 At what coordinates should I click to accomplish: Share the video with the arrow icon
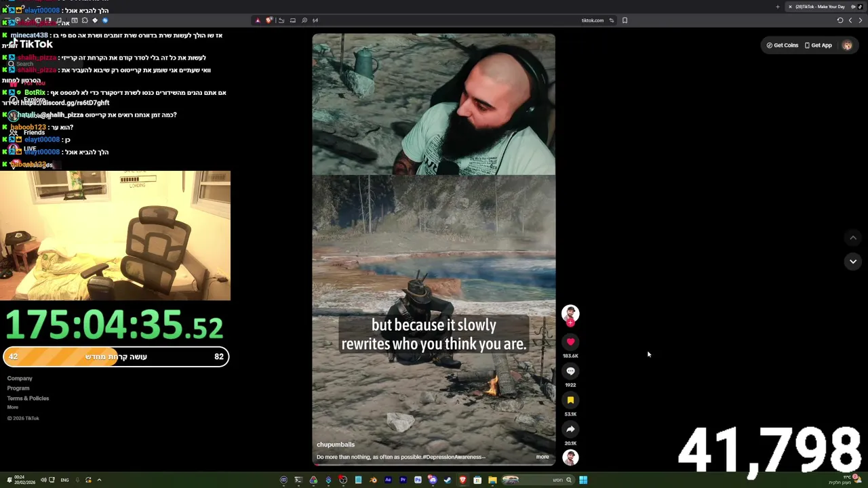pos(570,429)
